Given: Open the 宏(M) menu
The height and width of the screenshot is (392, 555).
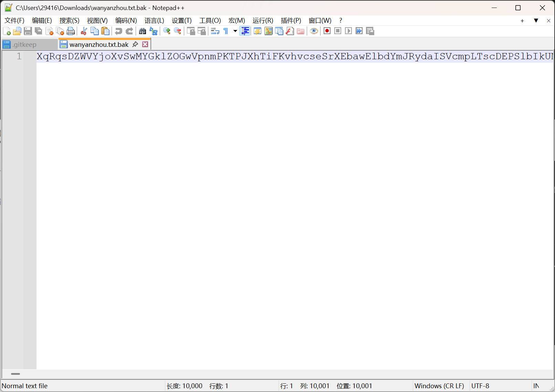Looking at the screenshot, I should click(237, 21).
